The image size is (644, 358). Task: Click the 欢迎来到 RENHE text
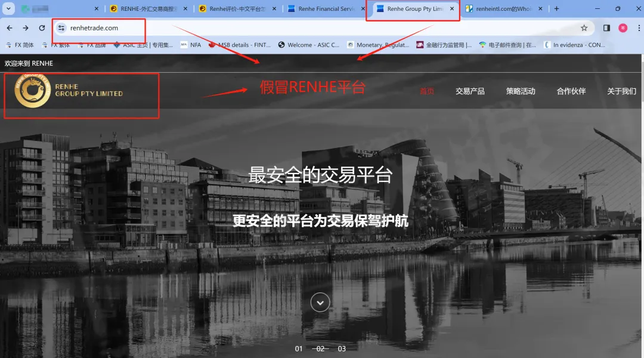click(x=29, y=63)
